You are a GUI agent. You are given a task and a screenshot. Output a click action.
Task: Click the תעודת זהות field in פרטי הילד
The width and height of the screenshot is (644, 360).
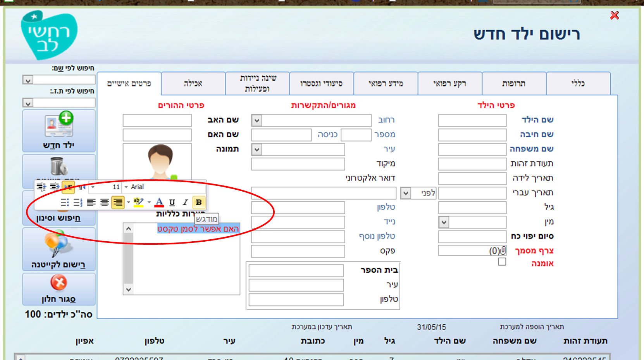pos(472,164)
